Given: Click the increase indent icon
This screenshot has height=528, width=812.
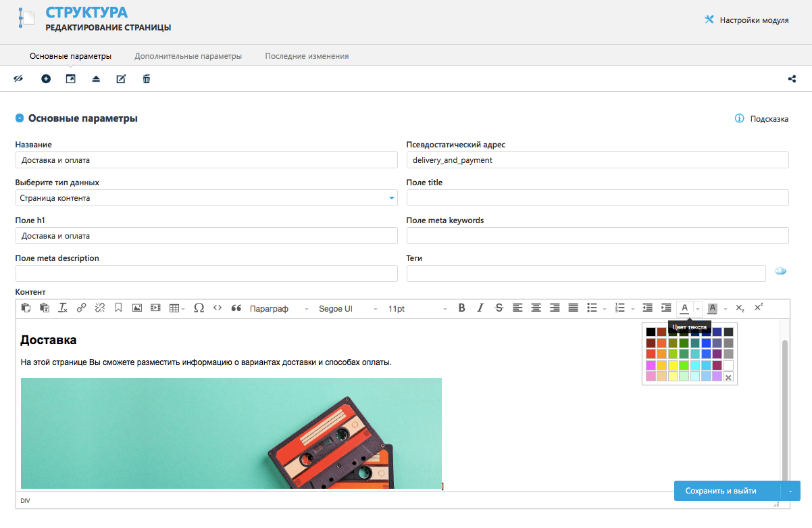Looking at the screenshot, I should (x=666, y=308).
